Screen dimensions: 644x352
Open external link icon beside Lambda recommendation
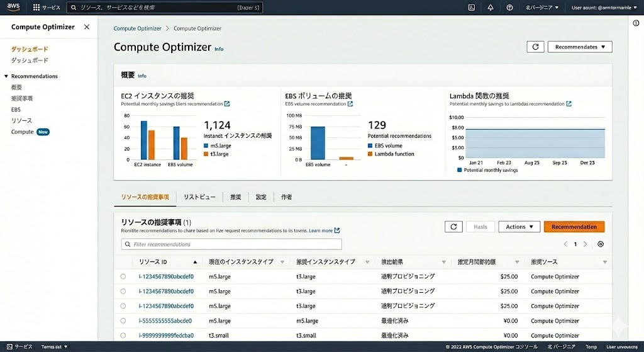[569, 104]
